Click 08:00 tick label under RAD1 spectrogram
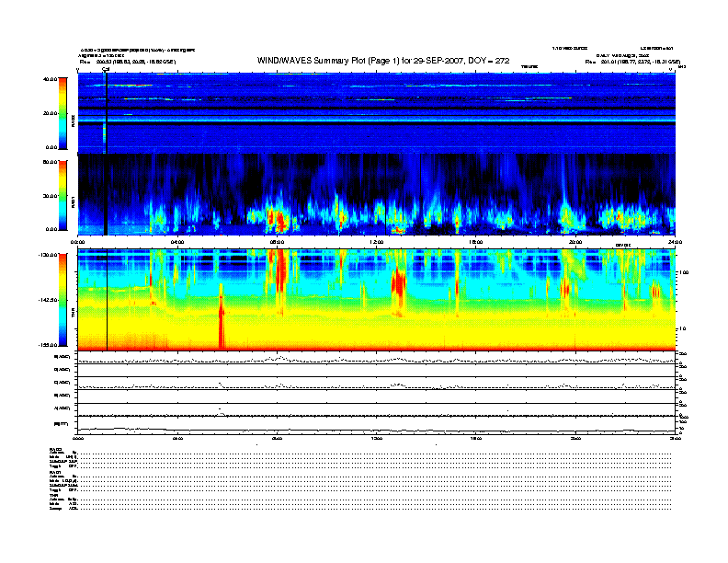Screen dimensions: 728x563 [277, 242]
